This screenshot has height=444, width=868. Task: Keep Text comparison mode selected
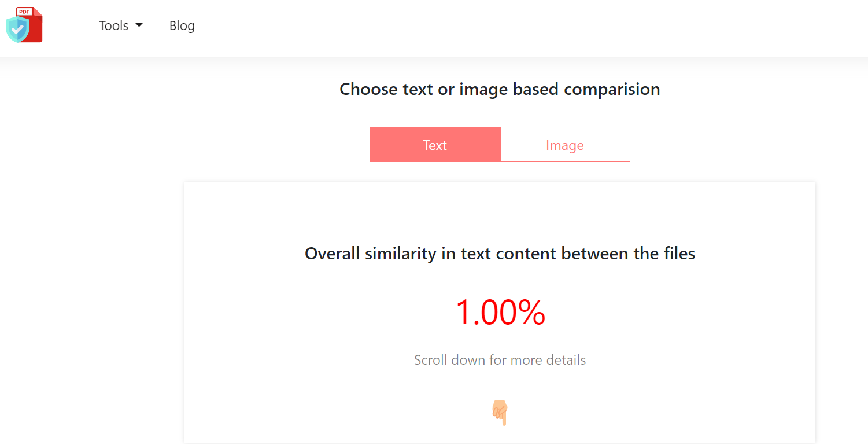pyautogui.click(x=434, y=144)
